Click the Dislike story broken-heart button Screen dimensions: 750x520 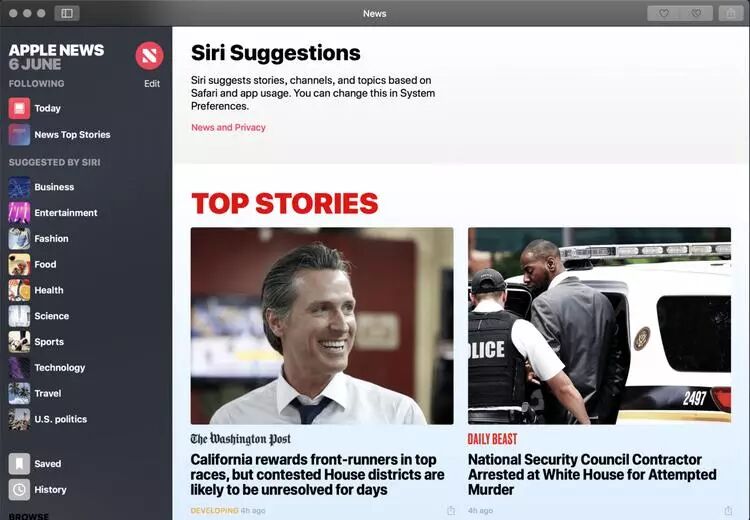coord(696,13)
